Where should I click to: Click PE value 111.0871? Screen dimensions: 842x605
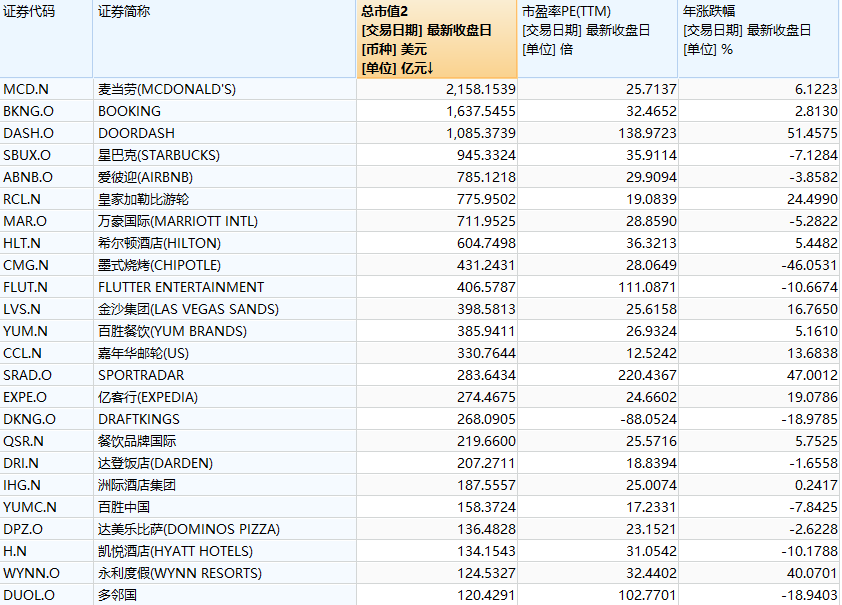tap(647, 287)
